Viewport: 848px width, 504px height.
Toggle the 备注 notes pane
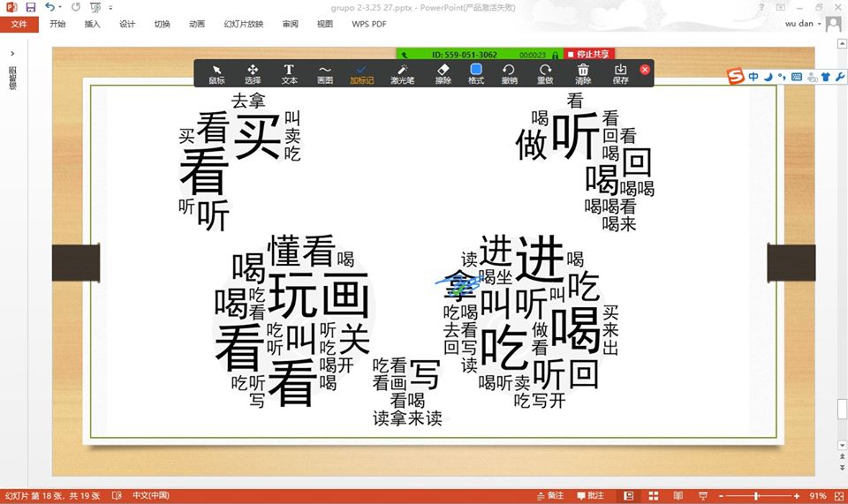[550, 496]
